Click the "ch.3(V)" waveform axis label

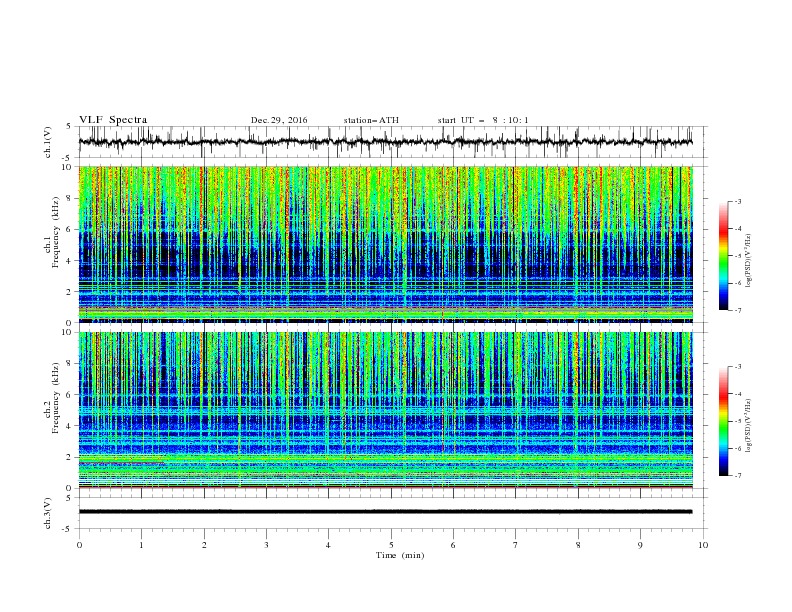click(48, 513)
